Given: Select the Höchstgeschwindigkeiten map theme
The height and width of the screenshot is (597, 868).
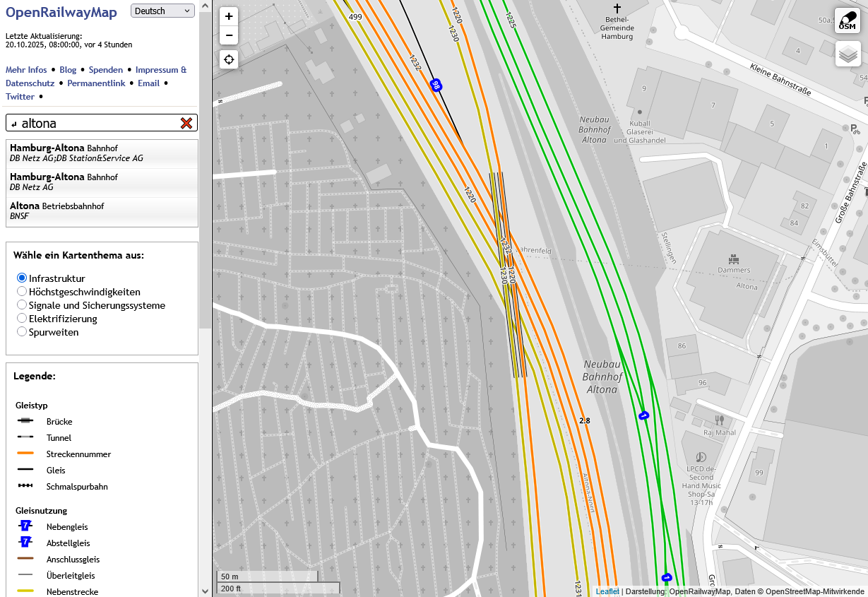Looking at the screenshot, I should click(x=22, y=292).
